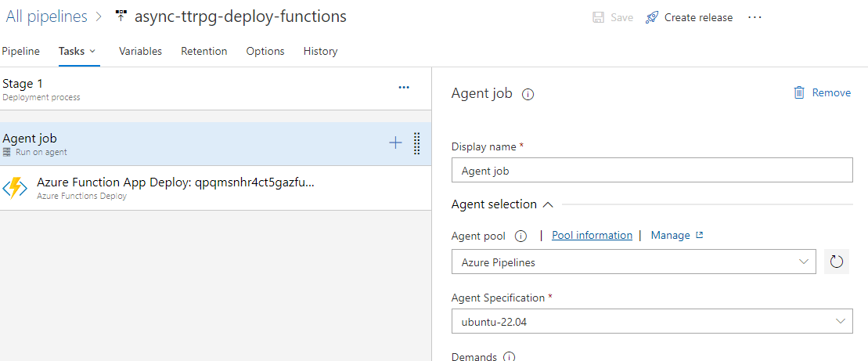The image size is (868, 361).
Task: Click the Remove trash can icon
Action: click(x=799, y=92)
